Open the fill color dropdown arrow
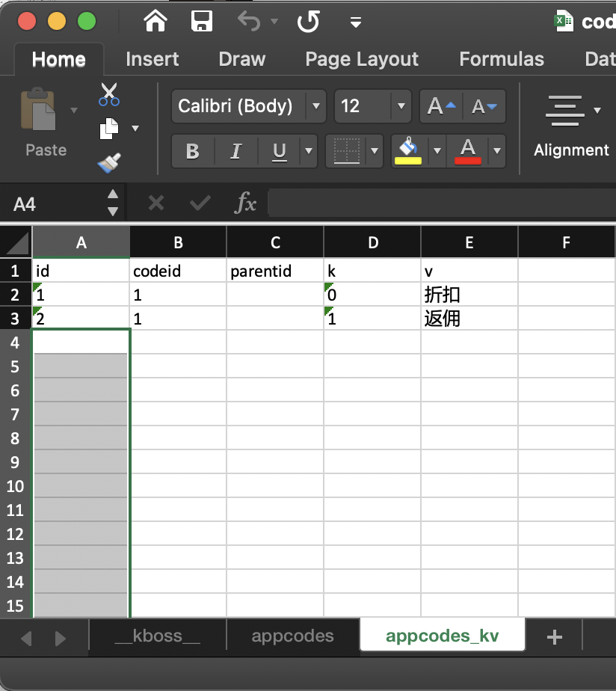Image resolution: width=616 pixels, height=691 pixels. pos(437,152)
